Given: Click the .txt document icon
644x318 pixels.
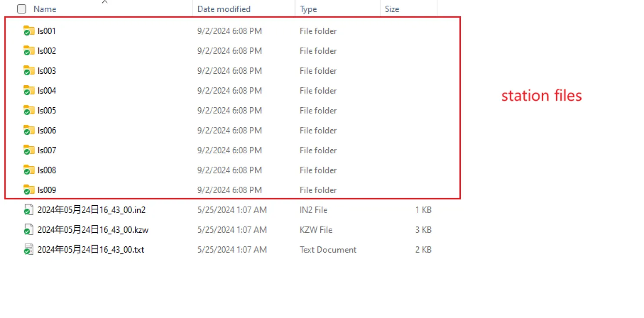Looking at the screenshot, I should click(29, 249).
